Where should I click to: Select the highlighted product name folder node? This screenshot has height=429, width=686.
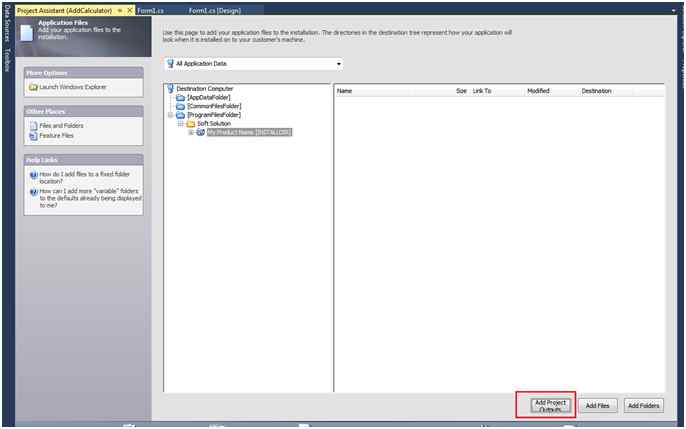coord(249,133)
